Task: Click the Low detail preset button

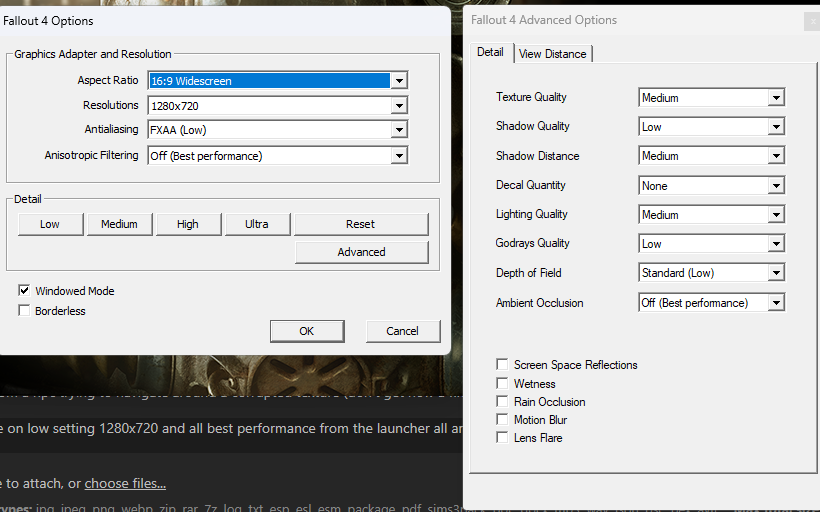Action: click(50, 224)
